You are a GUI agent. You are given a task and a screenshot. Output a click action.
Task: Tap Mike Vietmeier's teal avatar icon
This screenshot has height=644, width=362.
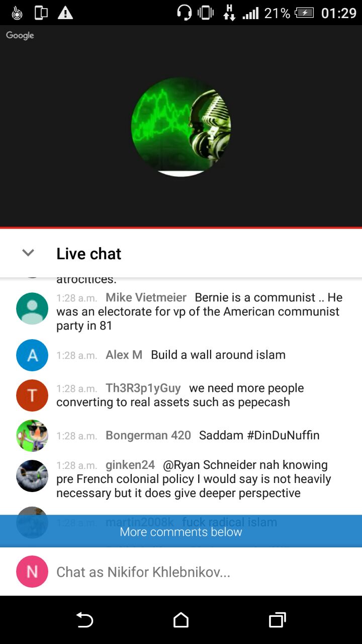coord(32,308)
